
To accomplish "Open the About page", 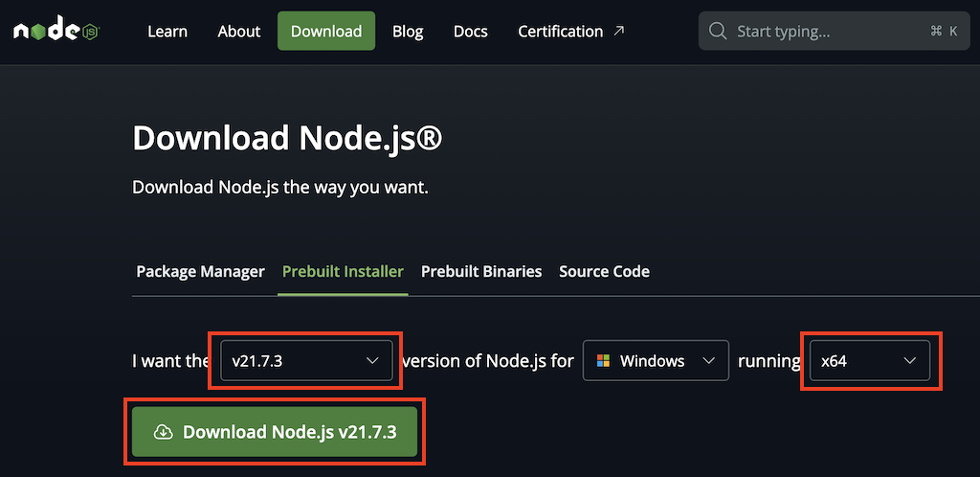I will [x=238, y=31].
